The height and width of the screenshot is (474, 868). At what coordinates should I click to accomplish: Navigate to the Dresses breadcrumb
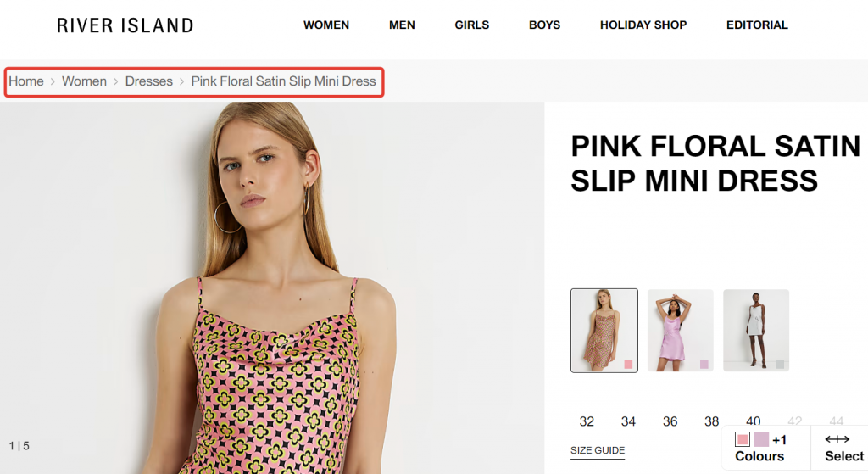(x=149, y=81)
